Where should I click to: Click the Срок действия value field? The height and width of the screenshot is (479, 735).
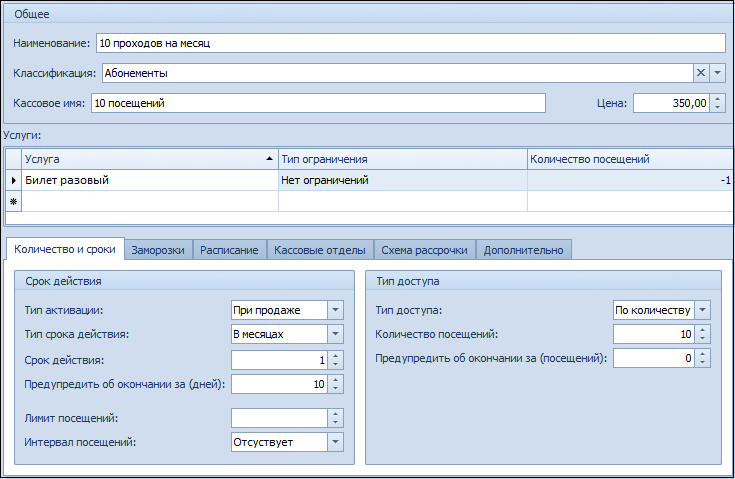point(279,360)
